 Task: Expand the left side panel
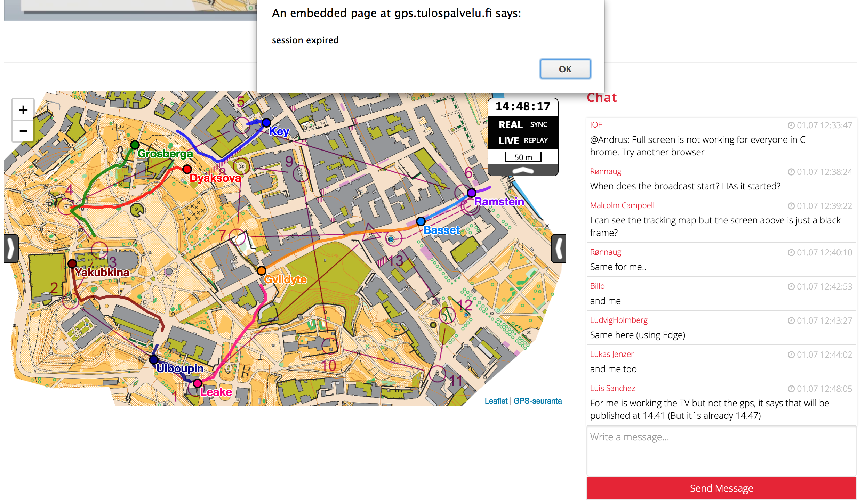tap(11, 248)
